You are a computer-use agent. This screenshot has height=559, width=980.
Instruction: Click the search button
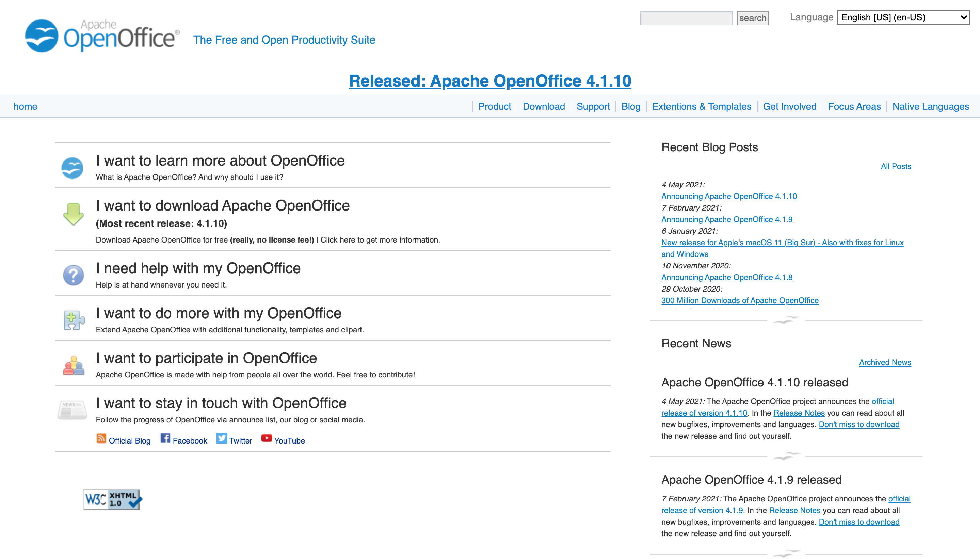click(x=753, y=18)
